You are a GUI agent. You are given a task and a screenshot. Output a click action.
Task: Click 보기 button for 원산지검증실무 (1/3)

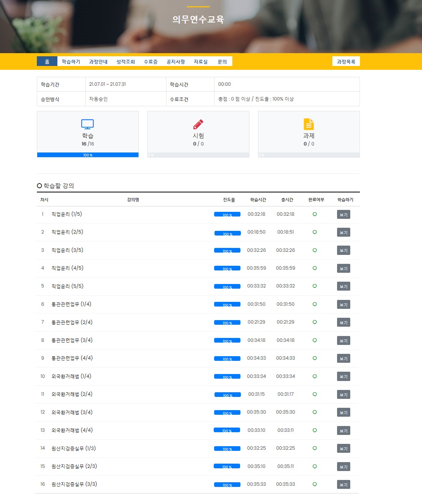pyautogui.click(x=344, y=449)
